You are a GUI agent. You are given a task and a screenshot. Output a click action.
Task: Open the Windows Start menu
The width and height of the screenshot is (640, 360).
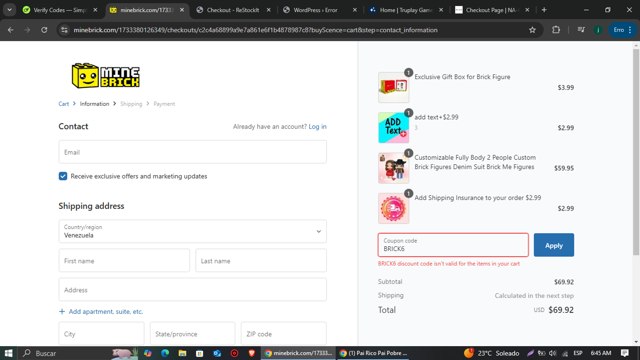click(x=8, y=353)
